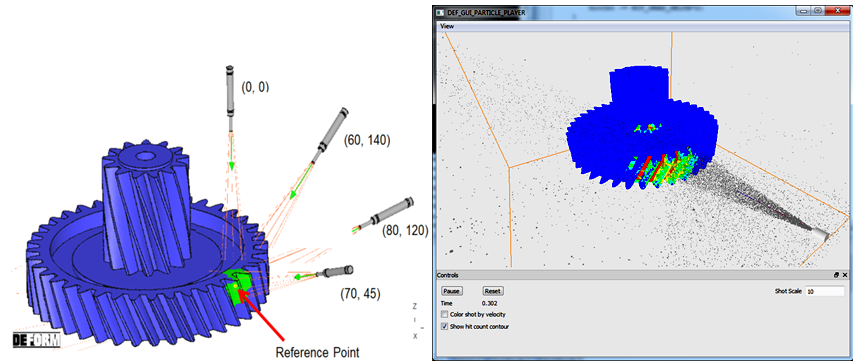Click the Reference Point label
The width and height of the screenshot is (853, 362).
(318, 352)
